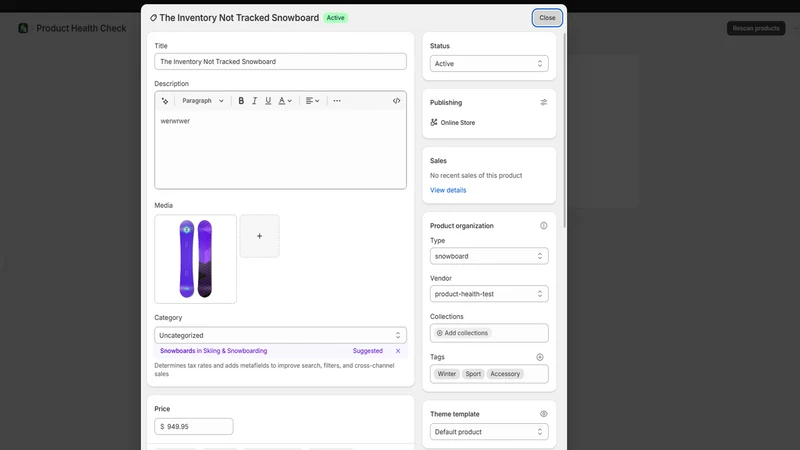Dismiss the suggested category
The width and height of the screenshot is (800, 450).
[398, 351]
